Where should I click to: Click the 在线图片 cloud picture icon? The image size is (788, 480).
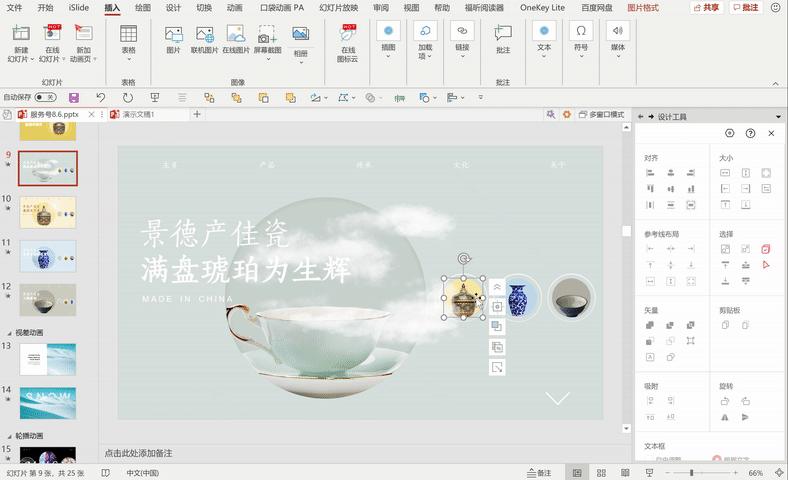pyautogui.click(x=236, y=34)
